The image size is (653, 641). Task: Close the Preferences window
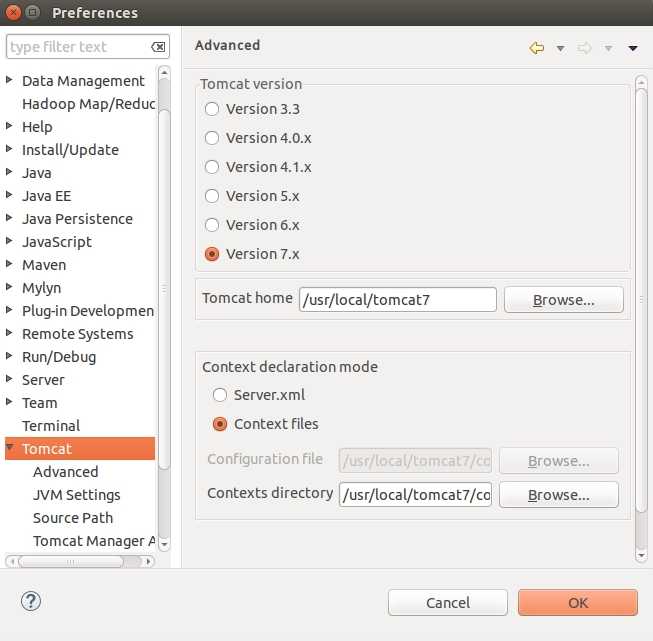13,12
